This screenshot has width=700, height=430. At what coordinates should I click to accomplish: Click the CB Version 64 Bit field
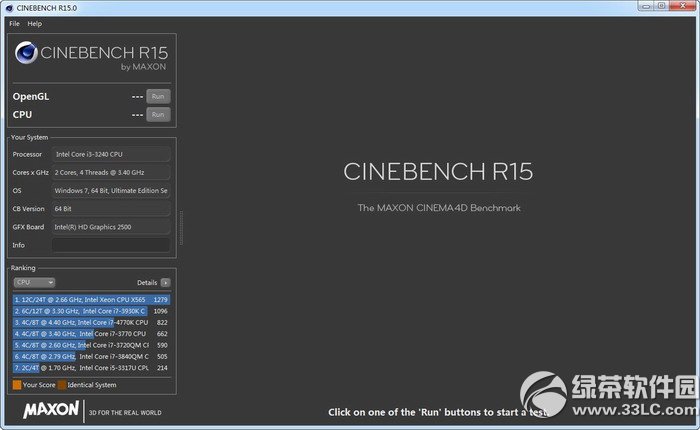(x=111, y=209)
